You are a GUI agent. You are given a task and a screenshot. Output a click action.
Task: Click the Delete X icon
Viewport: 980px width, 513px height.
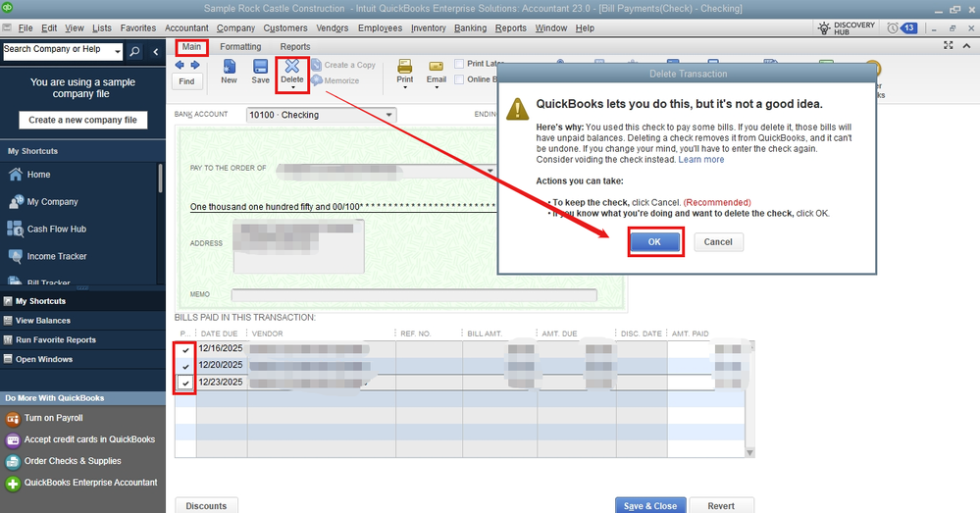tap(292, 66)
